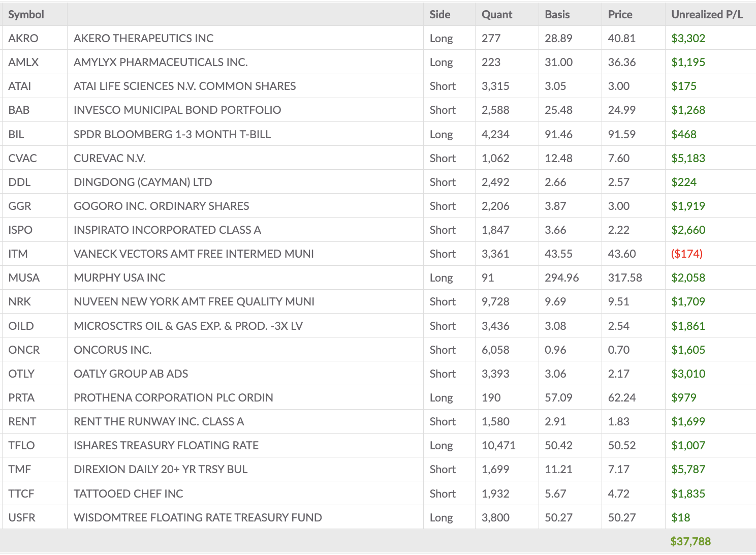The height and width of the screenshot is (555, 756).
Task: Select the ISPO ticker symbol
Action: coord(20,230)
